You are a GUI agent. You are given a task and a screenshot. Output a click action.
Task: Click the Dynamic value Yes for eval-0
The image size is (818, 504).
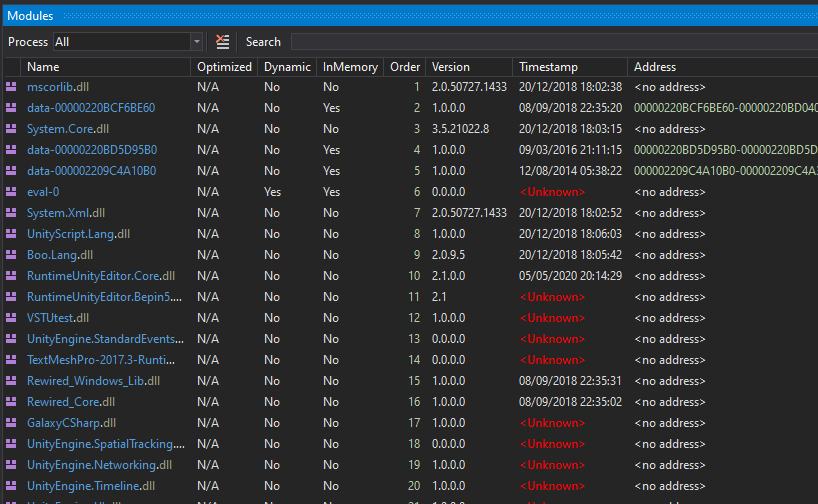click(272, 191)
